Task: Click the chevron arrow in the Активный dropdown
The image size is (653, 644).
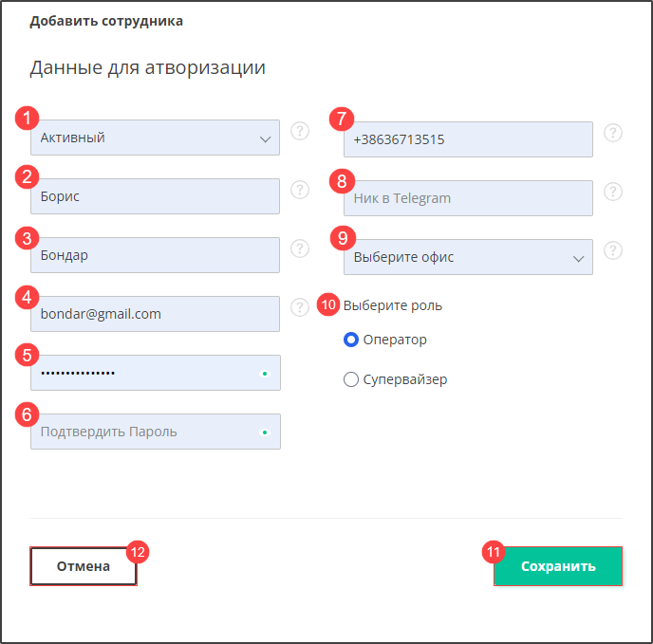Action: [x=266, y=139]
